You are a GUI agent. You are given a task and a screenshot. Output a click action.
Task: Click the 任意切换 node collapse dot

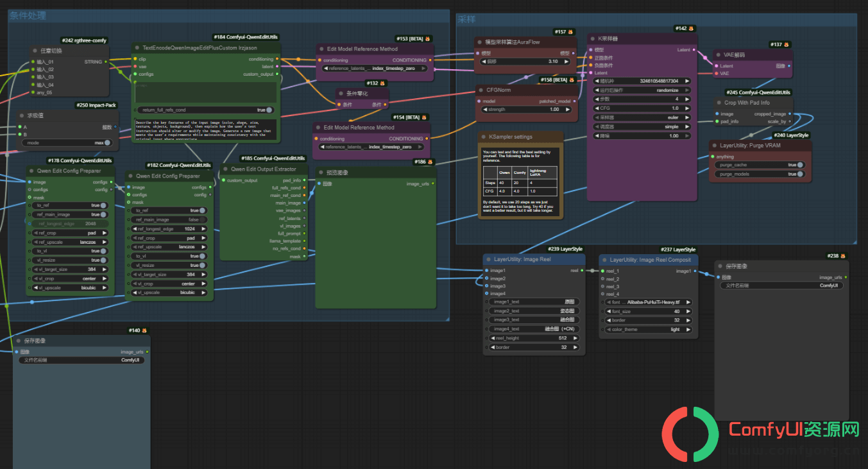tap(35, 51)
